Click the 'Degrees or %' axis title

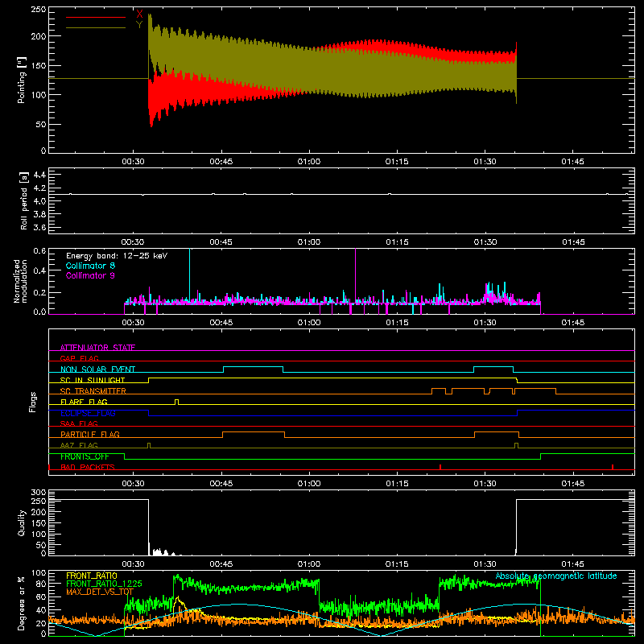coord(22,603)
